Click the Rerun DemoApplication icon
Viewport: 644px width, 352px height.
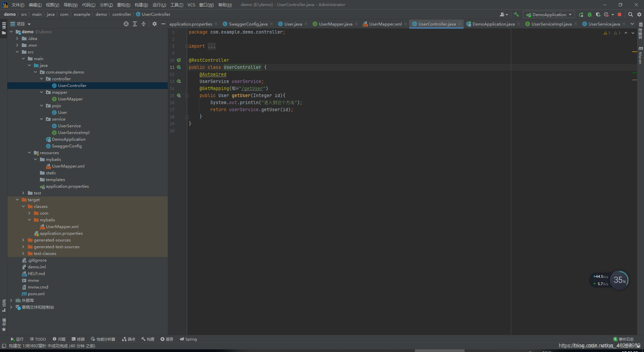581,14
